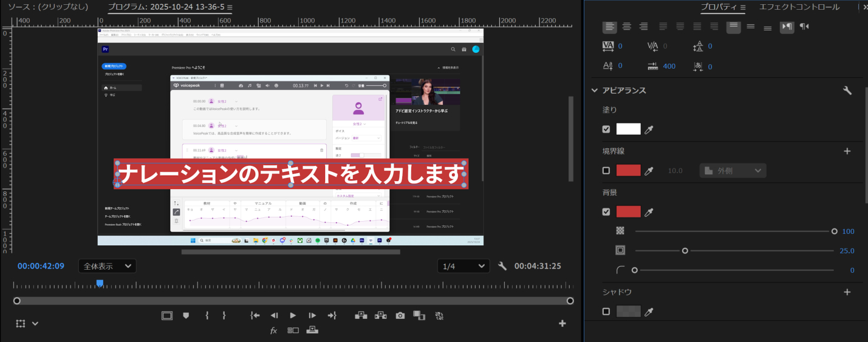Mark out point
Image resolution: width=868 pixels, height=342 pixels.
224,315
